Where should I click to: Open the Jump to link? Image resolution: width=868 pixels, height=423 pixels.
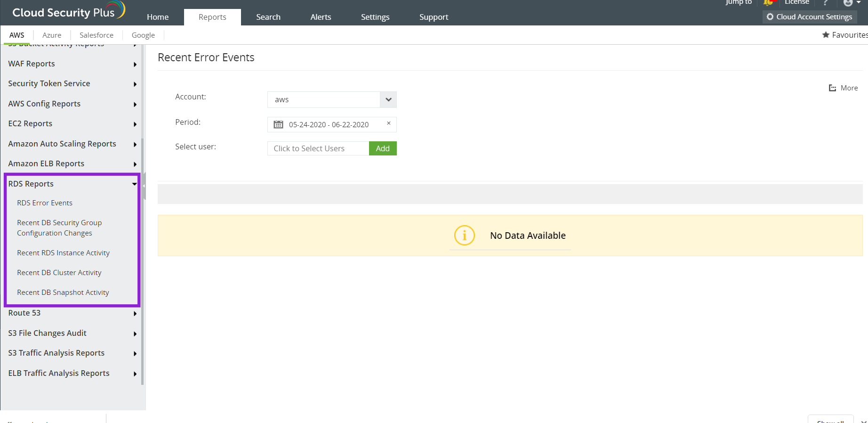[739, 2]
